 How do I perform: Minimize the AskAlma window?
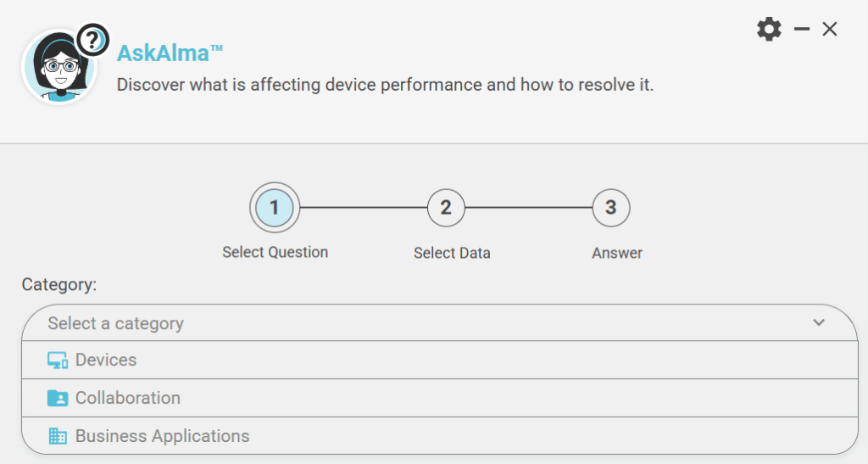click(x=802, y=30)
